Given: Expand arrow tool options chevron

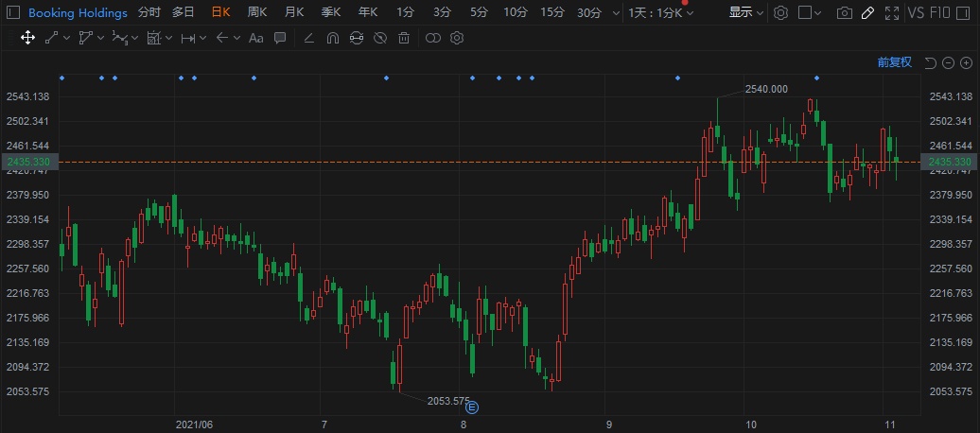Looking at the screenshot, I should point(236,38).
